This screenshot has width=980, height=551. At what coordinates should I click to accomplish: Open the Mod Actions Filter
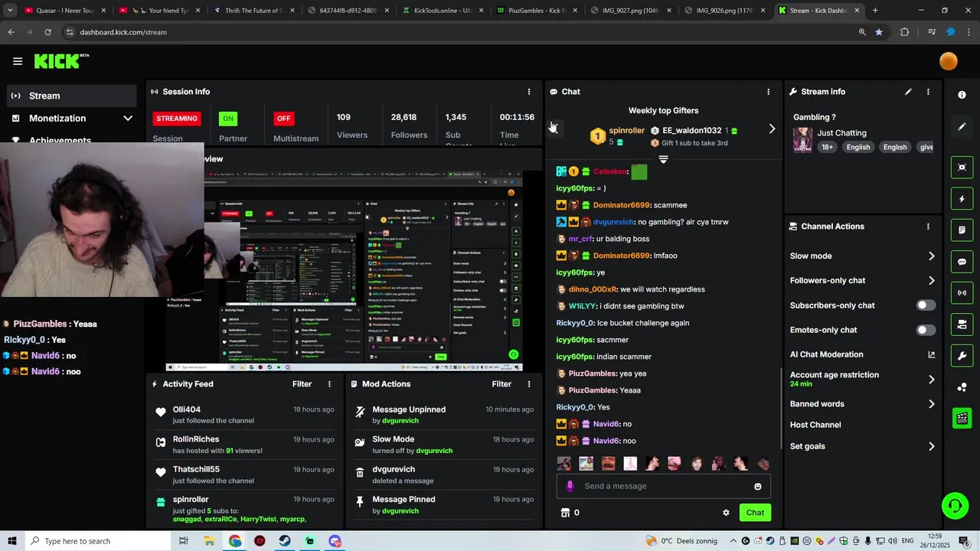(x=501, y=384)
